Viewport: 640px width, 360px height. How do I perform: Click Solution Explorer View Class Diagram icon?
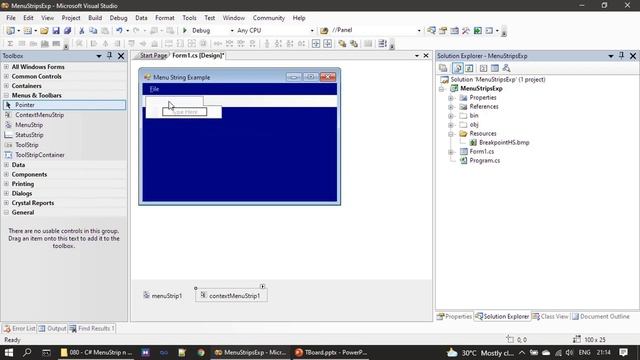507,68
